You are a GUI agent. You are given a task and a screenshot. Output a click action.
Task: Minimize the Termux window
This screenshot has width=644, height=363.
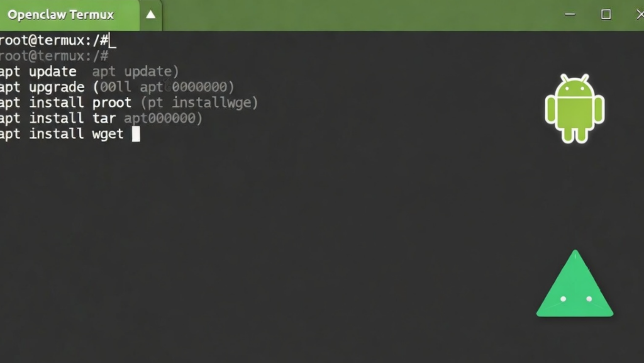click(x=570, y=14)
